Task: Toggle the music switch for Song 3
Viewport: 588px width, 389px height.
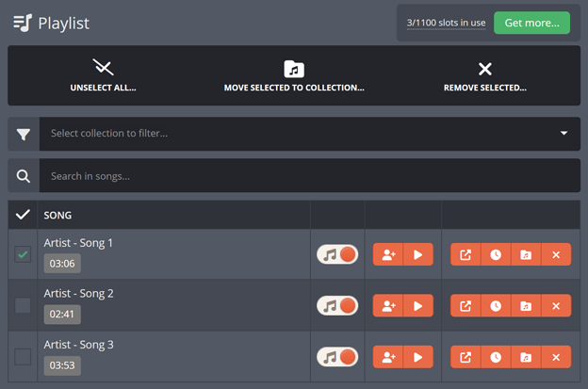Action: coord(337,357)
